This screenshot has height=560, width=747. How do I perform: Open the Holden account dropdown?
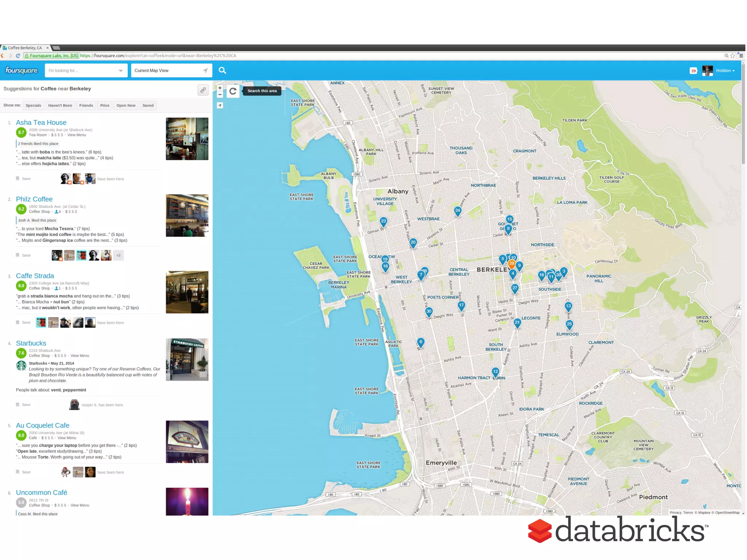click(x=725, y=71)
